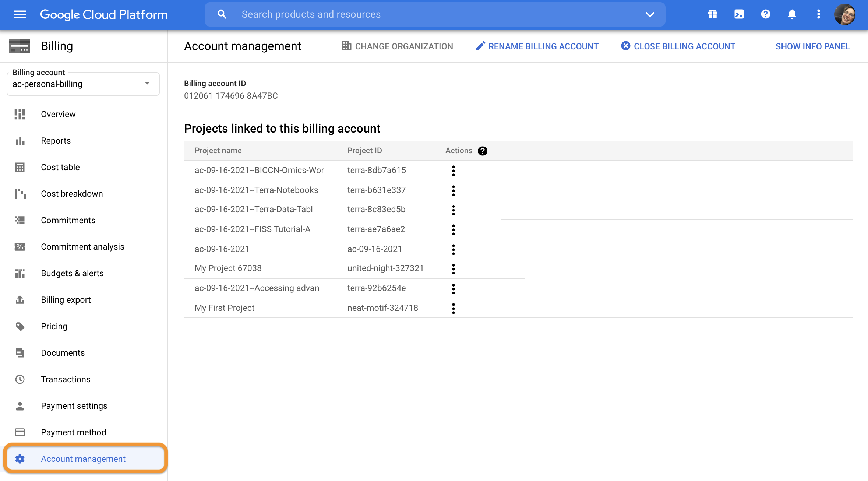Activate Cloud Shell terminal icon

point(739,14)
